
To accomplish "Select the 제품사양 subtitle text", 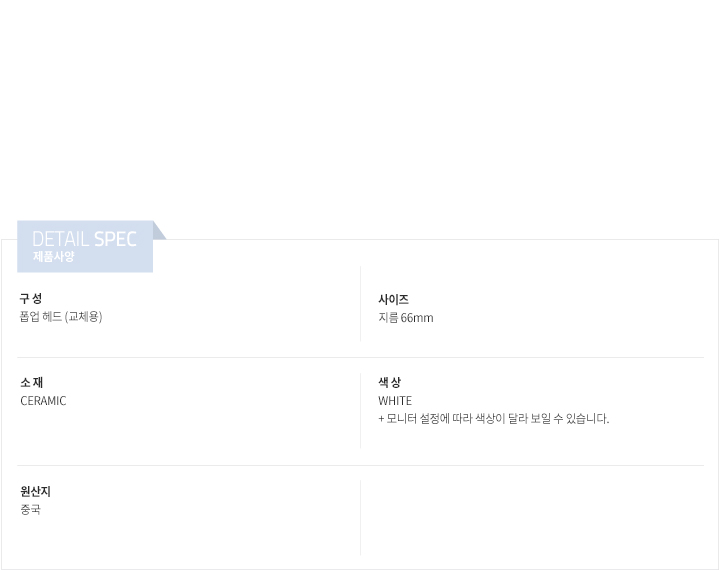I will click(x=53, y=257).
